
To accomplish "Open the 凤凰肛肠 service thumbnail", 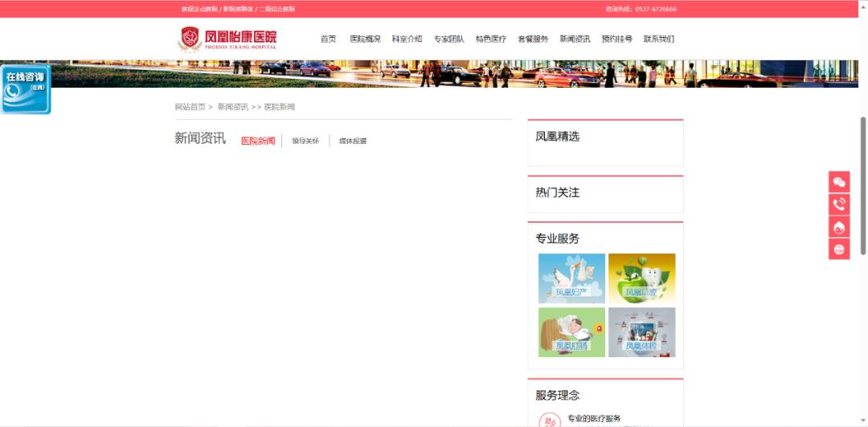I will coord(572,332).
